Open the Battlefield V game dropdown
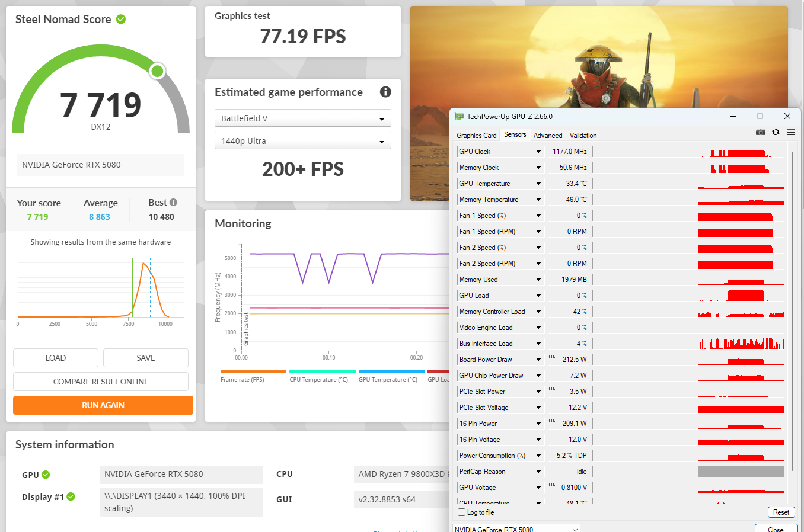This screenshot has height=532, width=804. [x=303, y=118]
